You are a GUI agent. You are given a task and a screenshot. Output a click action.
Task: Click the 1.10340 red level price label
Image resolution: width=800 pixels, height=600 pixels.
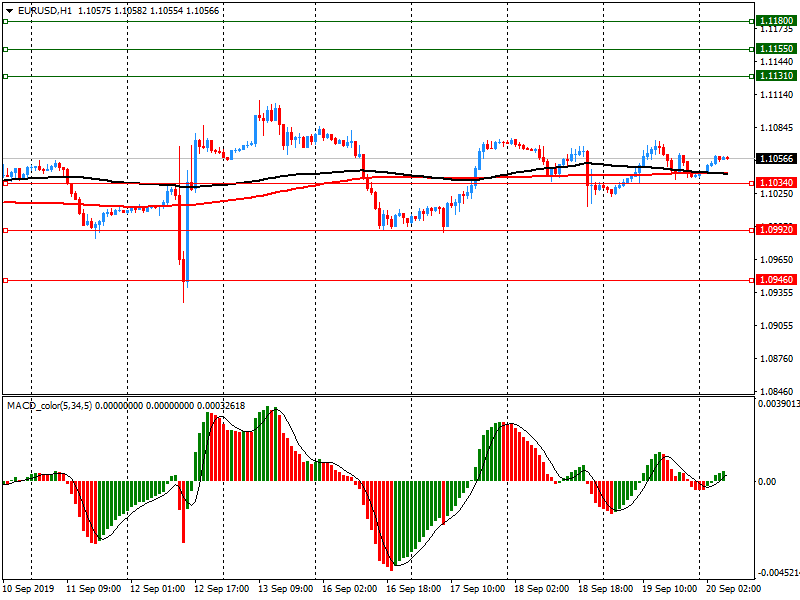pyautogui.click(x=776, y=183)
